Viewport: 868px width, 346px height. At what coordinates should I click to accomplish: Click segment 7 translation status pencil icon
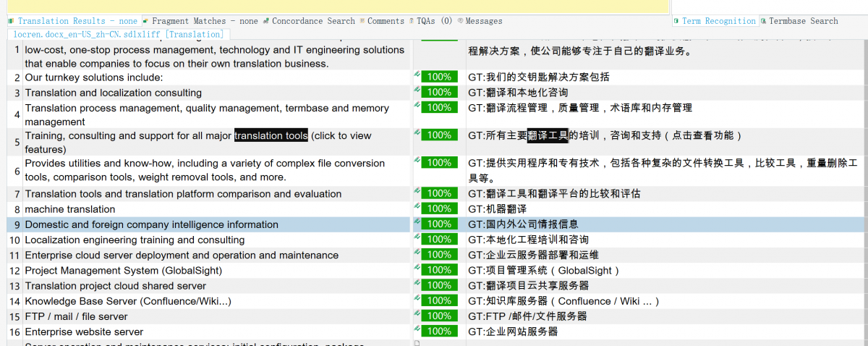[x=417, y=192]
